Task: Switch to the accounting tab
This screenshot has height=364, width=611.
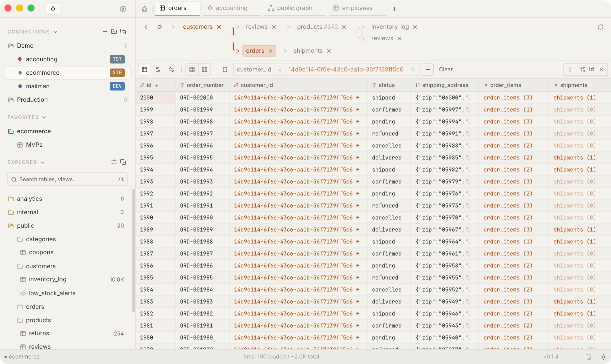Action: [x=231, y=8]
